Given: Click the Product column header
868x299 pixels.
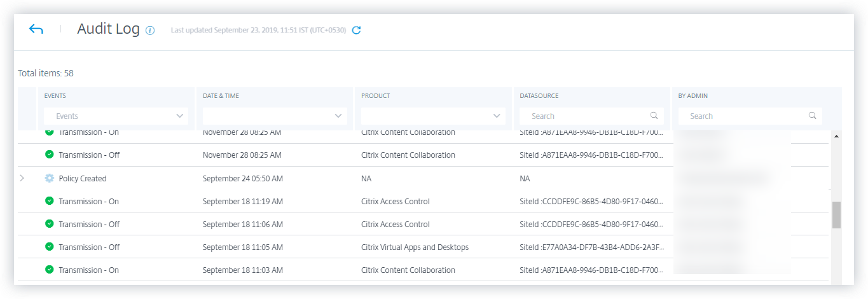Looking at the screenshot, I should pyautogui.click(x=375, y=96).
